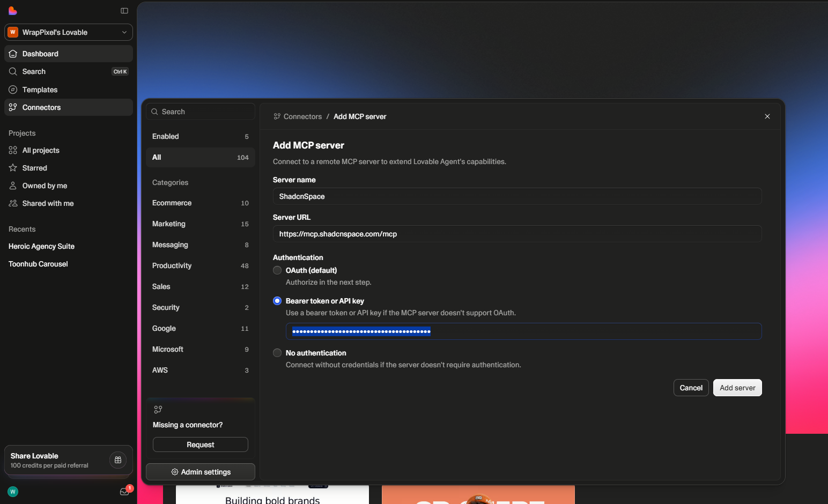Click the Missing a connector icon
Viewport: 828px width, 504px height.
(x=158, y=410)
